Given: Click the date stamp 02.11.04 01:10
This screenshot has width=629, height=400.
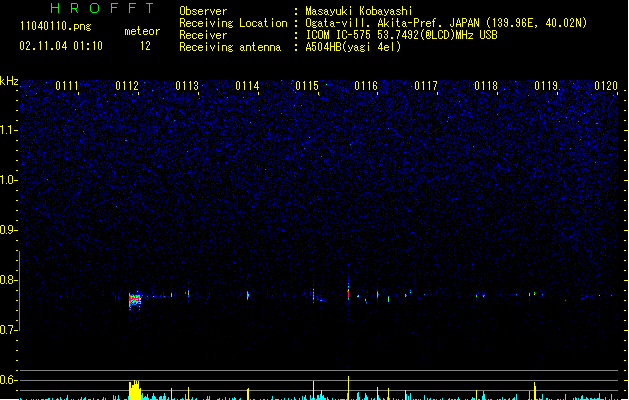Looking at the screenshot, I should pos(61,46).
